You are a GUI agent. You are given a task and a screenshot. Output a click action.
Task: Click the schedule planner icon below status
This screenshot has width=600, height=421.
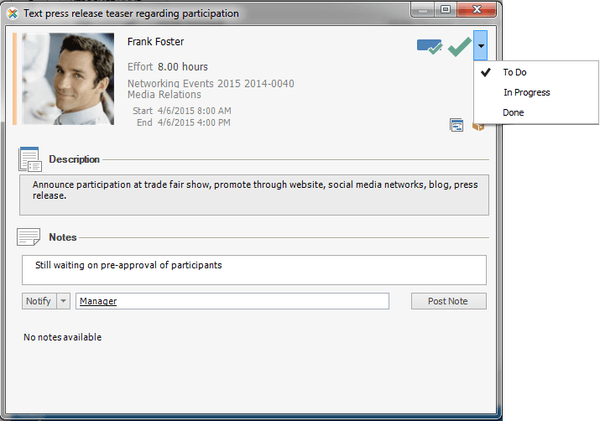456,125
